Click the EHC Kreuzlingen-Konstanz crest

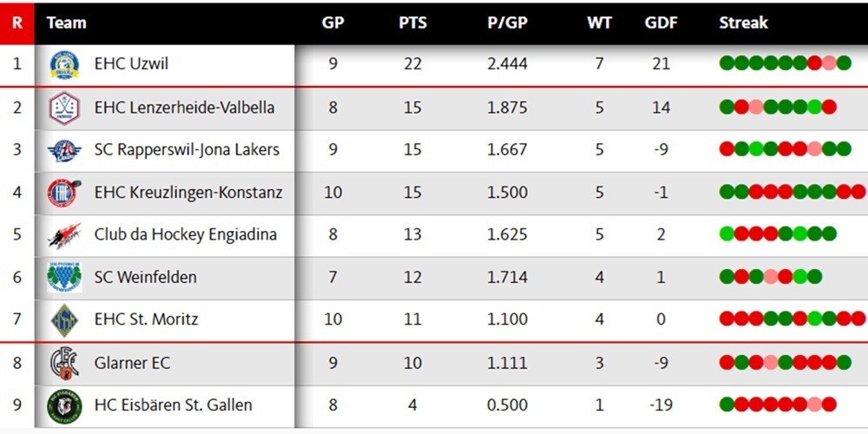pyautogui.click(x=64, y=193)
